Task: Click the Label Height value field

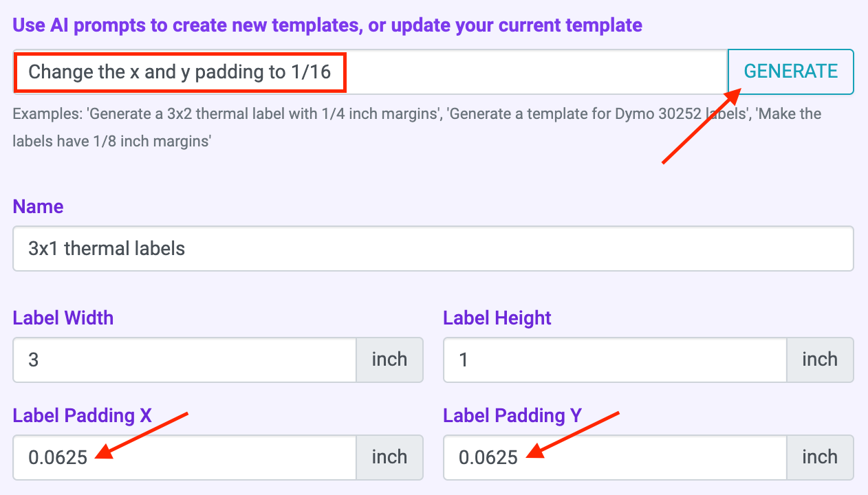Action: (615, 360)
